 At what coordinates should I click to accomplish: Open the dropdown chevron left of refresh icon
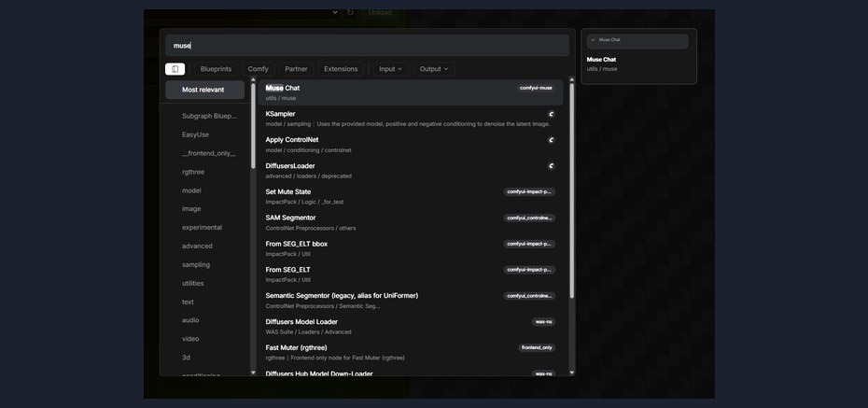coord(335,12)
